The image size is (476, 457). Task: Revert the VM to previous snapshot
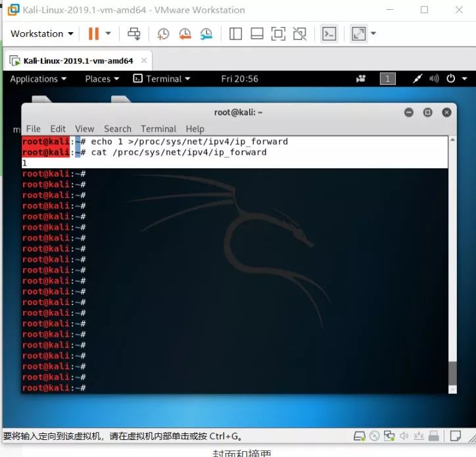coord(185,34)
